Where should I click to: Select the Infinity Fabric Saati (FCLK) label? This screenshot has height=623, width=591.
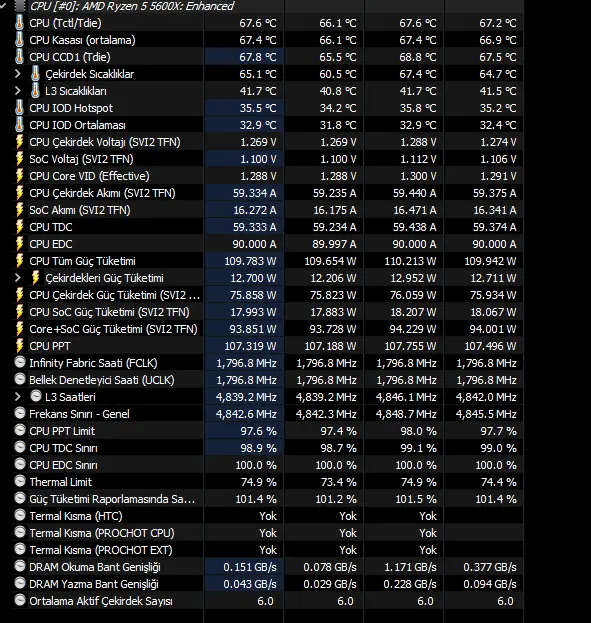point(93,363)
